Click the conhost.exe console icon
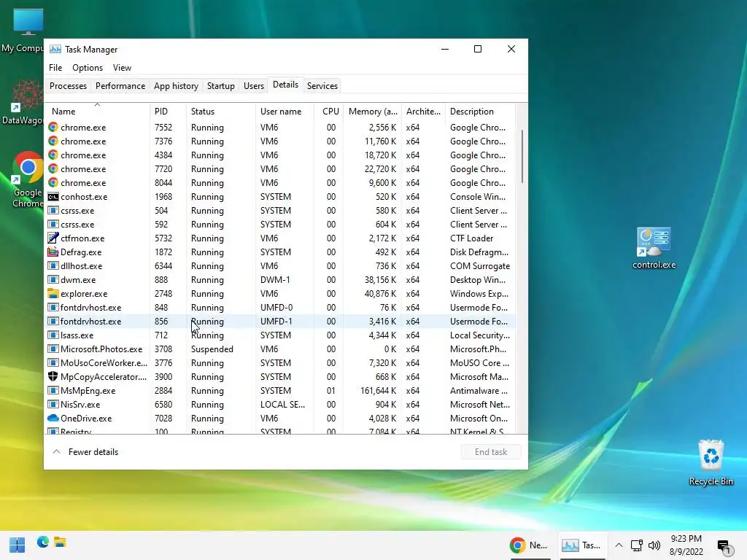Viewport: 747px width, 560px height. click(53, 197)
